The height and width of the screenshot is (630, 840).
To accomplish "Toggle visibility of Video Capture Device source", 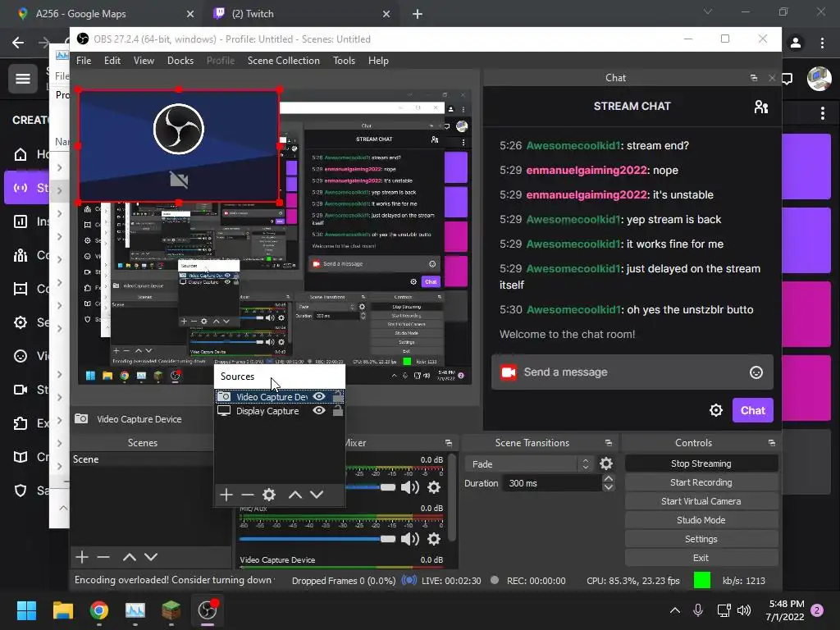I will click(x=319, y=396).
